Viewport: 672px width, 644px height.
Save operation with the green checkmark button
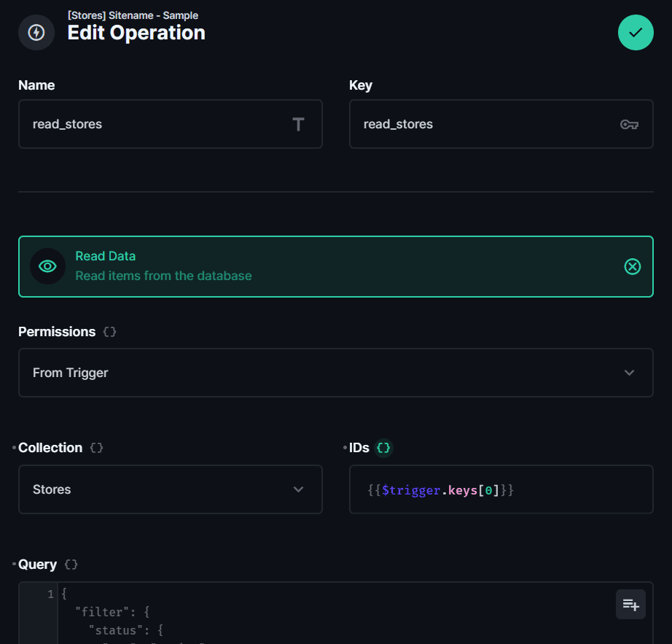[636, 32]
